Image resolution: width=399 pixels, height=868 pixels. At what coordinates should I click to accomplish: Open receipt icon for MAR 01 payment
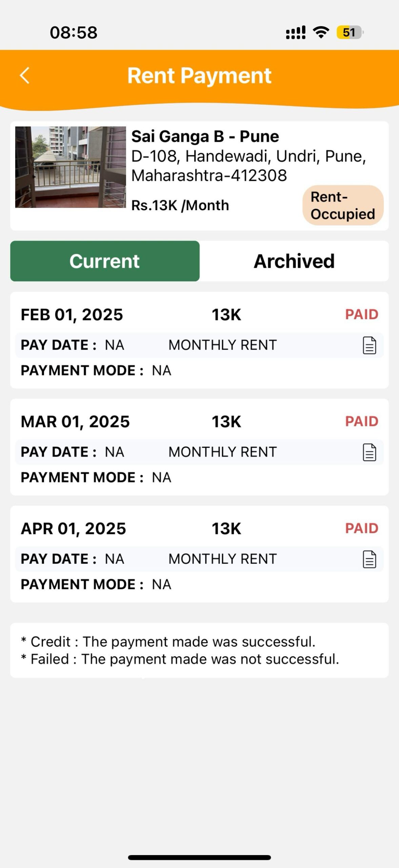[x=369, y=452]
